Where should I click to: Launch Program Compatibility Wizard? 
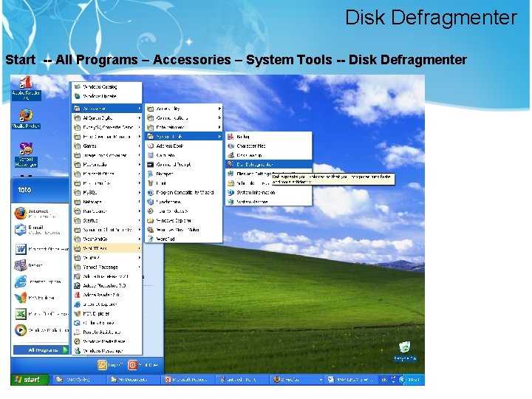coord(184,192)
